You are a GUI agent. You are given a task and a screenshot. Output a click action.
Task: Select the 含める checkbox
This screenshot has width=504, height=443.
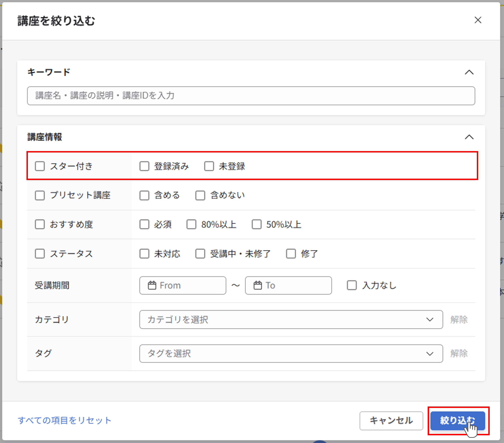[x=144, y=195]
